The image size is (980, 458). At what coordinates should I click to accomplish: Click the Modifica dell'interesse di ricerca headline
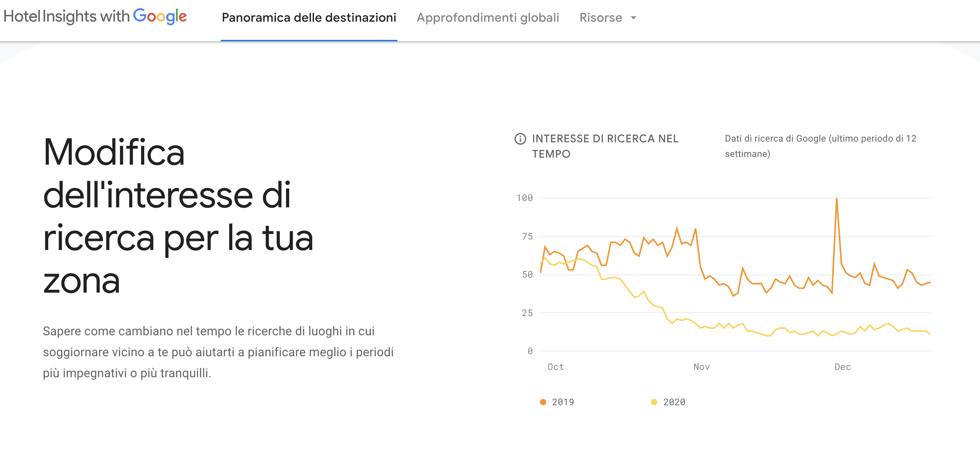[x=178, y=216]
